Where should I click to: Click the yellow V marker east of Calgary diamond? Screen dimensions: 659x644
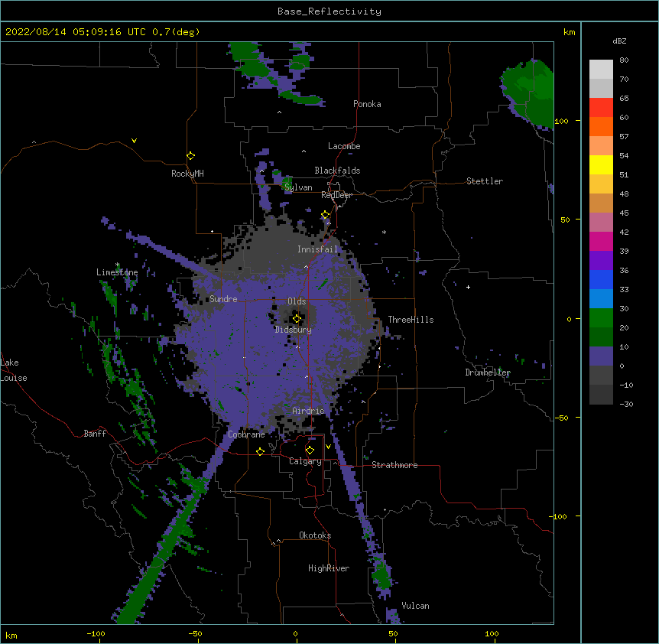point(328,447)
